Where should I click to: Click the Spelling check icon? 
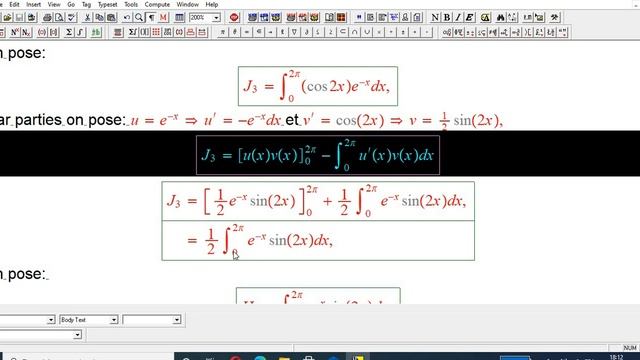(x=71, y=18)
